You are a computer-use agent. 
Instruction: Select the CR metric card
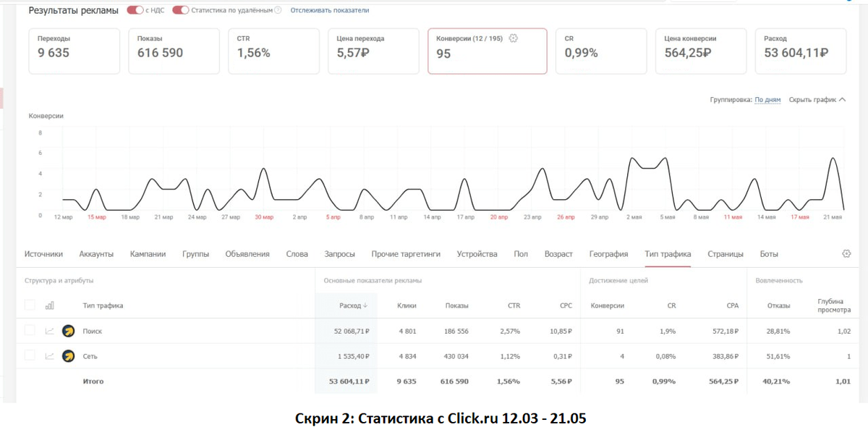coord(601,51)
